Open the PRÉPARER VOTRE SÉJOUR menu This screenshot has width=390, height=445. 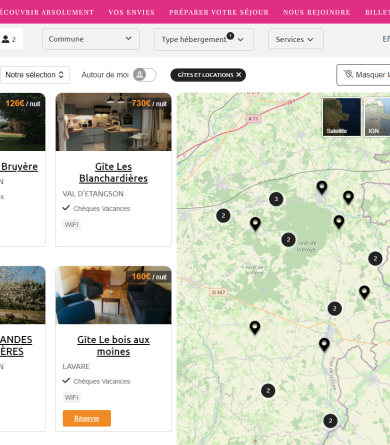[x=219, y=12]
